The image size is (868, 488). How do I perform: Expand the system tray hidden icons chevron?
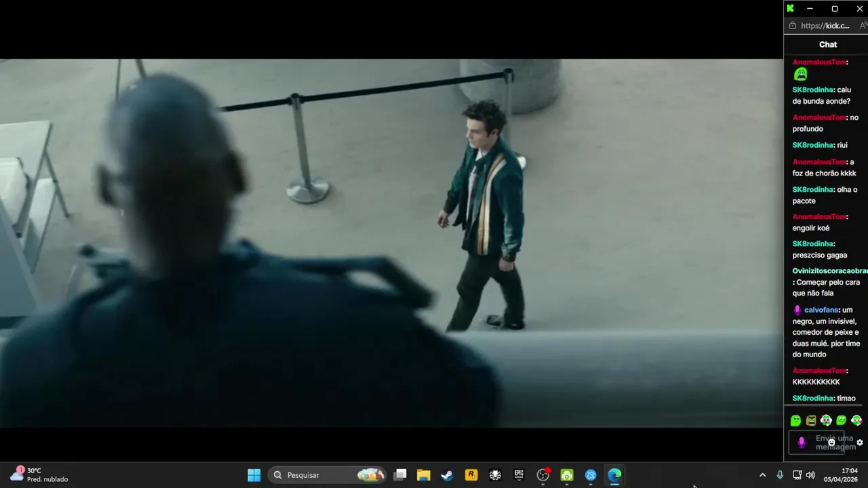coord(762,475)
